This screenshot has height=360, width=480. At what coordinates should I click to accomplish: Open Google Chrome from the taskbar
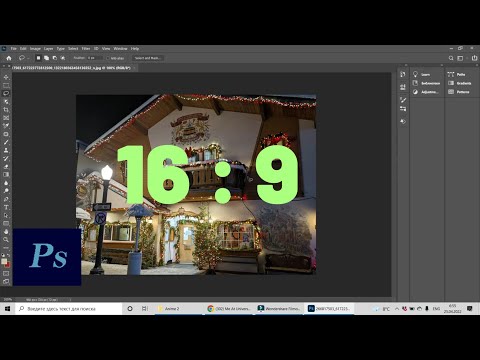click(229, 309)
